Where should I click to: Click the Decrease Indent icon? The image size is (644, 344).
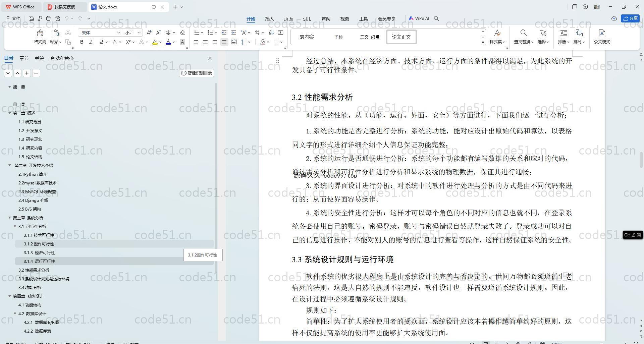tap(224, 33)
